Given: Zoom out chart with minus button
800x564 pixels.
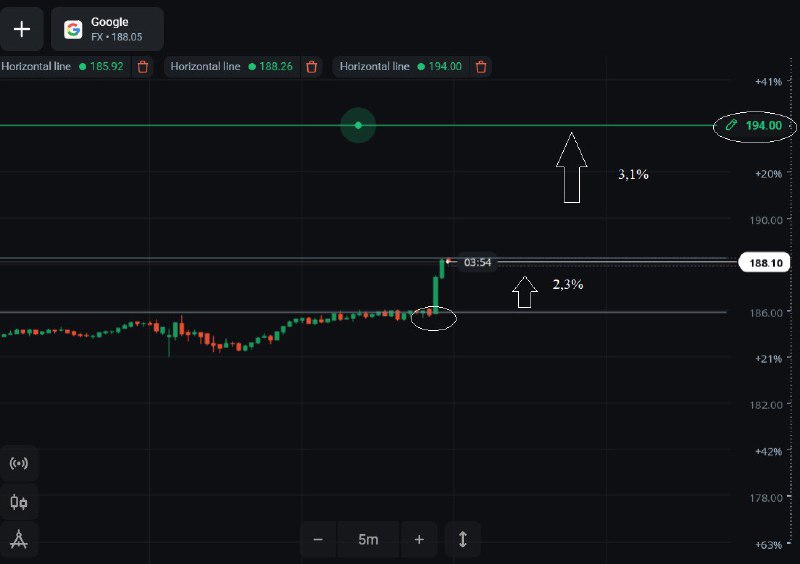Looking at the screenshot, I should click(318, 540).
